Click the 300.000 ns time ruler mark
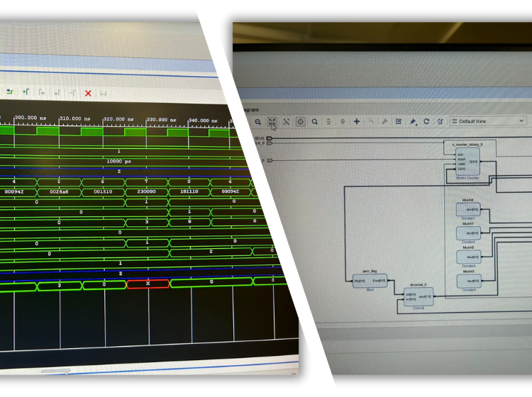 (31, 118)
